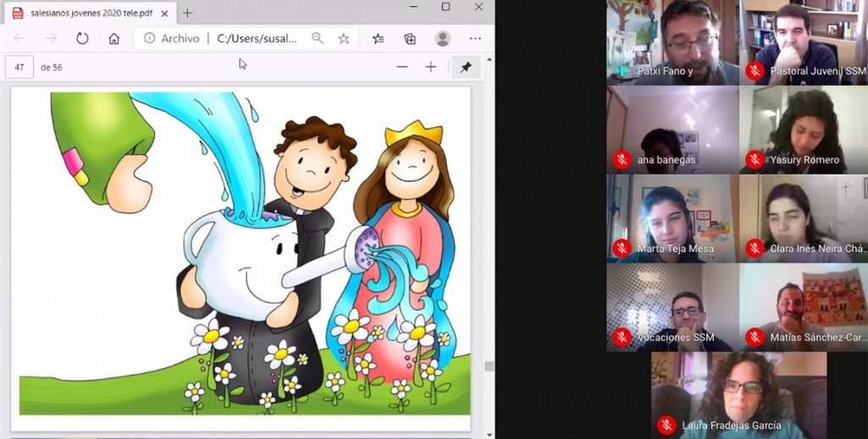The image size is (868, 439).
Task: Open the browser profile icon
Action: [442, 38]
